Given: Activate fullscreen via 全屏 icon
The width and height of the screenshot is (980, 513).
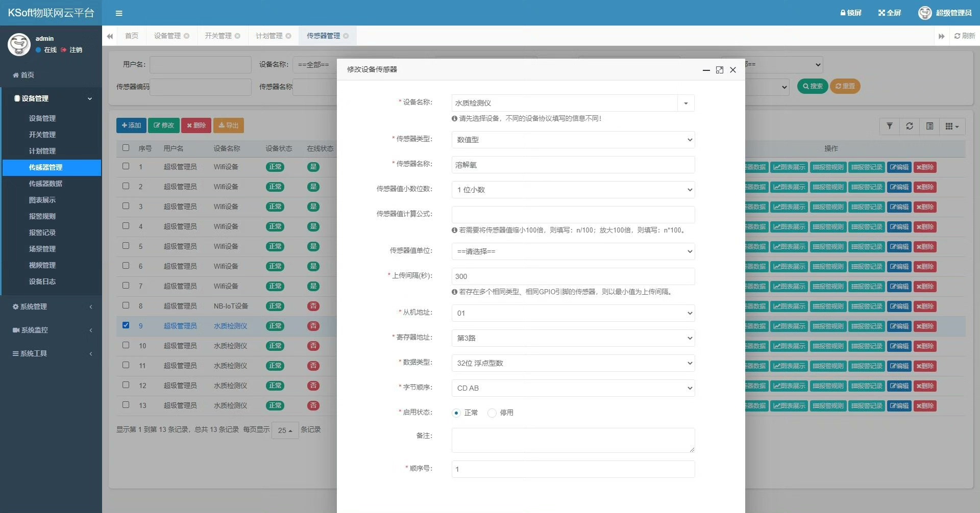Looking at the screenshot, I should (x=890, y=13).
